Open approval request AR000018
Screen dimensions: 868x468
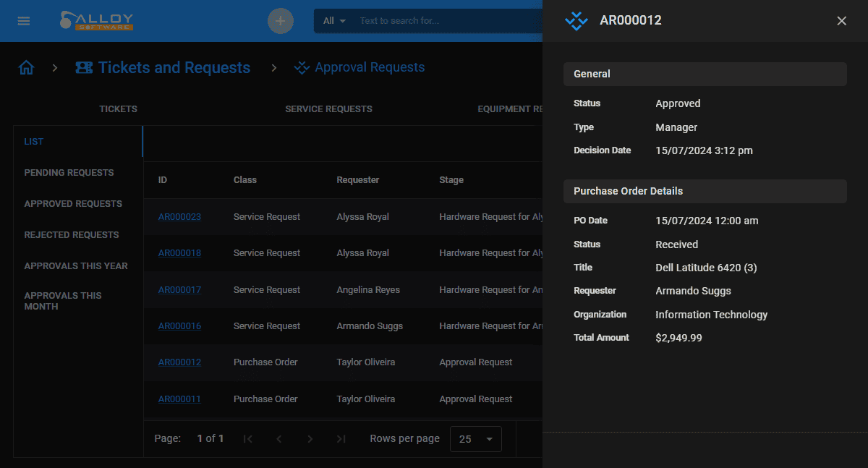coord(179,253)
